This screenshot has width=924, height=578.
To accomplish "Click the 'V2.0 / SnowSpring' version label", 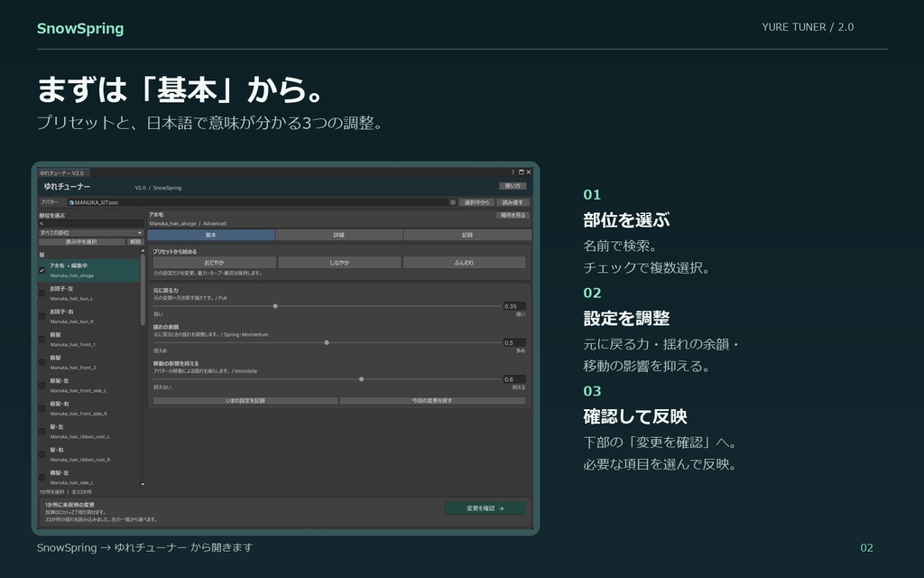I will pyautogui.click(x=158, y=188).
